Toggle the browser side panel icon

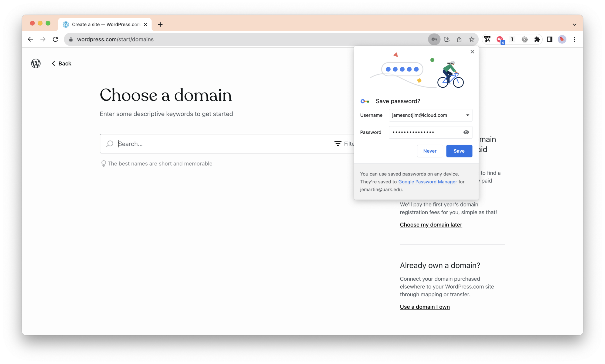pyautogui.click(x=549, y=39)
